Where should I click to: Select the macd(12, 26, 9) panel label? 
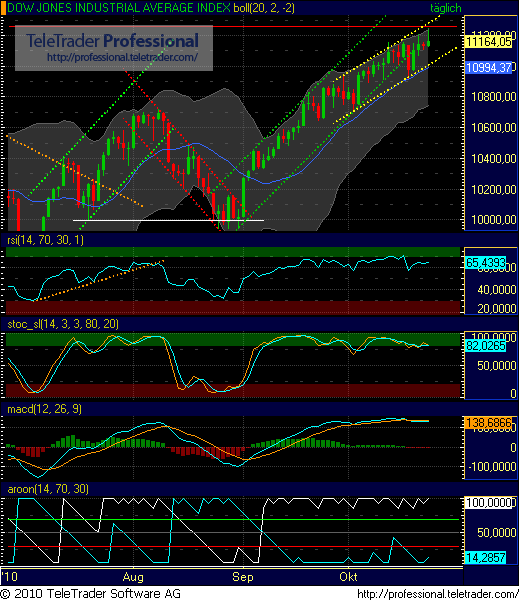click(x=44, y=409)
